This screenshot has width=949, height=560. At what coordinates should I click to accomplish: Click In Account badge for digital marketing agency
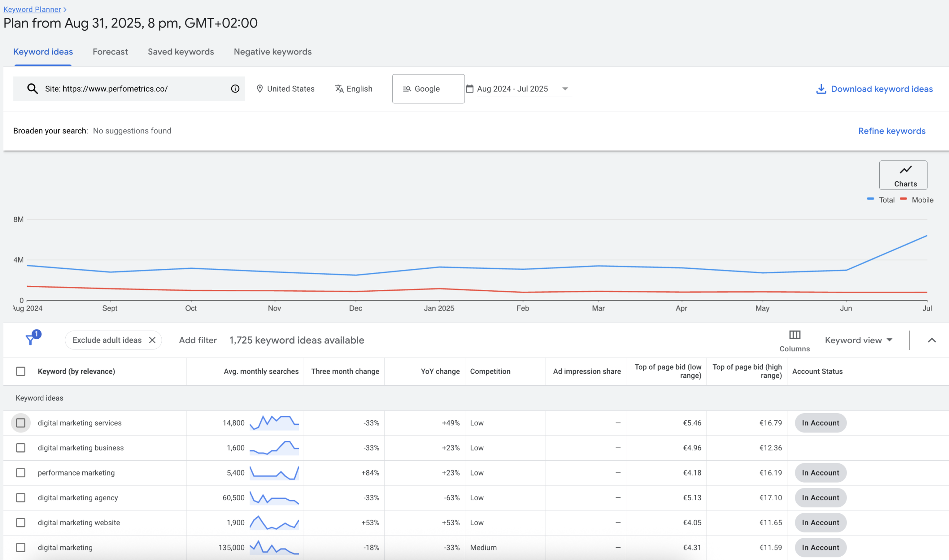point(820,497)
